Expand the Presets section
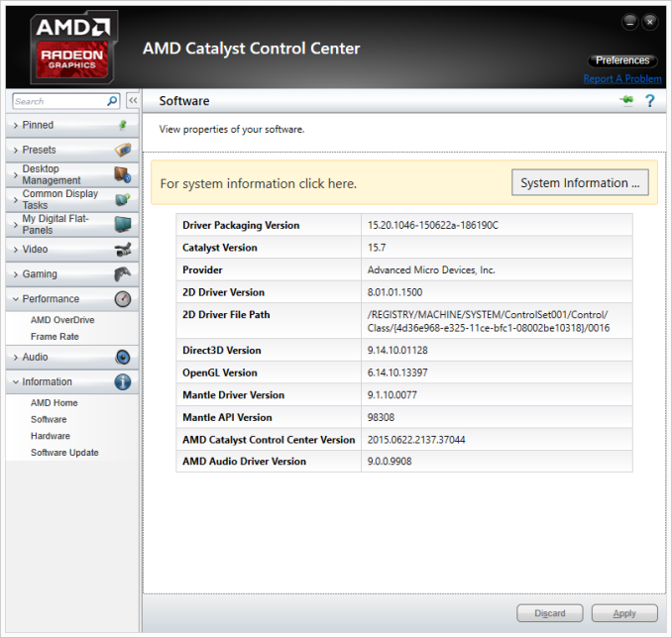Image resolution: width=672 pixels, height=638 pixels. point(16,150)
